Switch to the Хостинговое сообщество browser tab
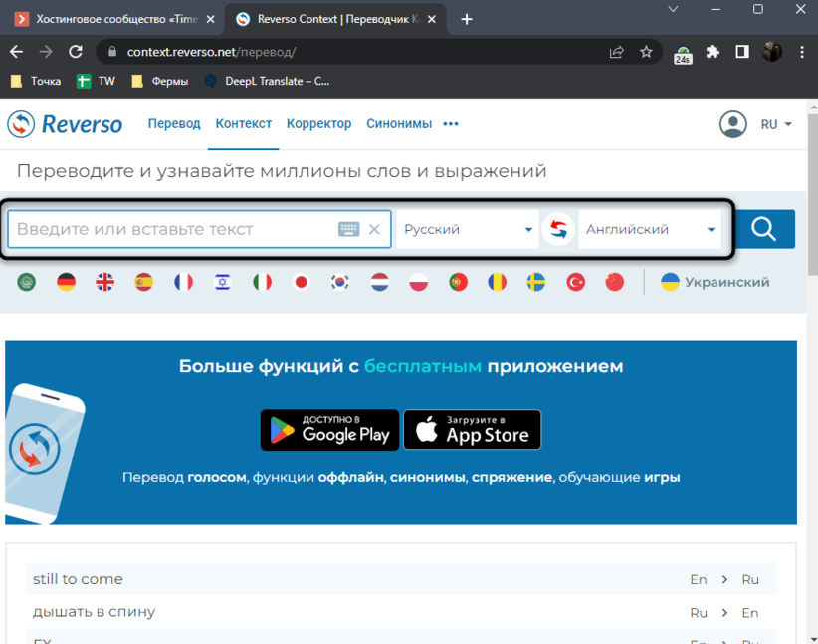This screenshot has width=818, height=644. click(112, 19)
